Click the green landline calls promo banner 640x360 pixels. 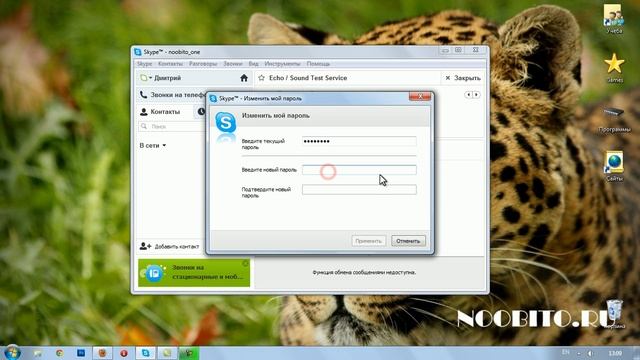tap(194, 273)
